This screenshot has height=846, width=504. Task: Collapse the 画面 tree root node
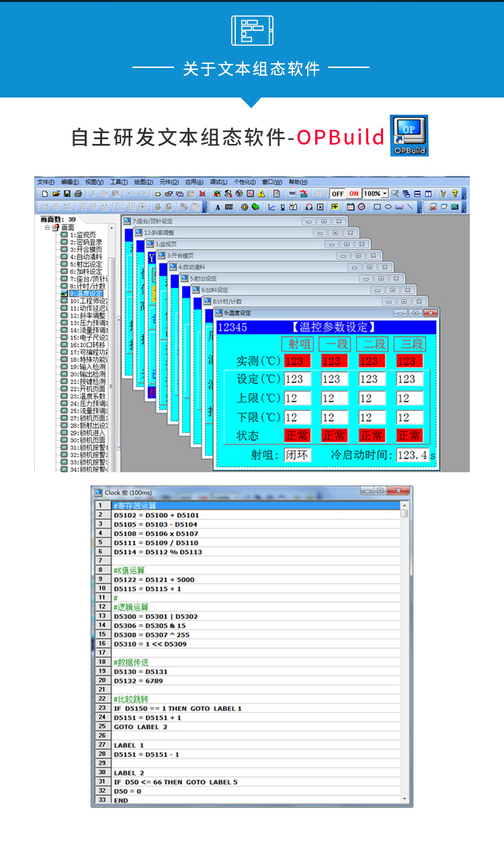(x=48, y=227)
